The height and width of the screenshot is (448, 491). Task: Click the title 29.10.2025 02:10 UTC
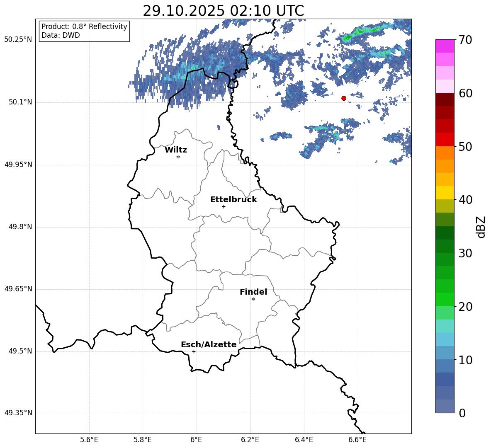[x=223, y=11]
